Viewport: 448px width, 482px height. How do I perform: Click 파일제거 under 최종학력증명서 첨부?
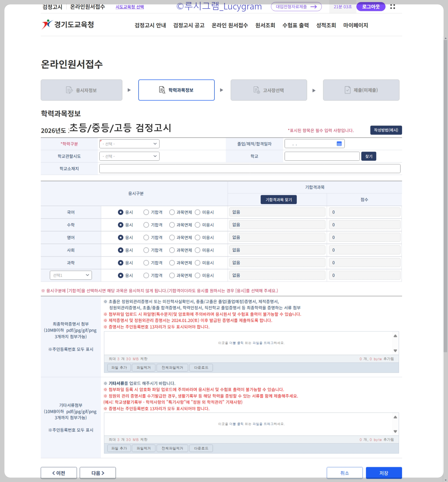144,368
